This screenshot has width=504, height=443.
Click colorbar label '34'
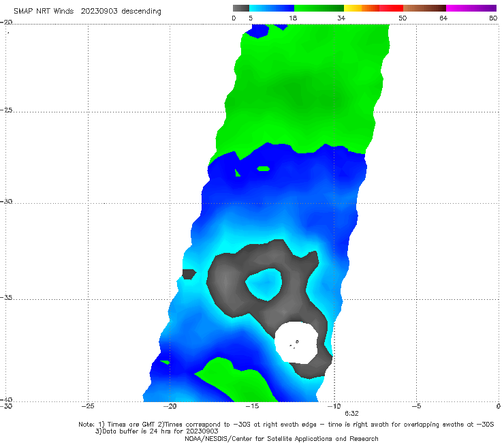(341, 18)
